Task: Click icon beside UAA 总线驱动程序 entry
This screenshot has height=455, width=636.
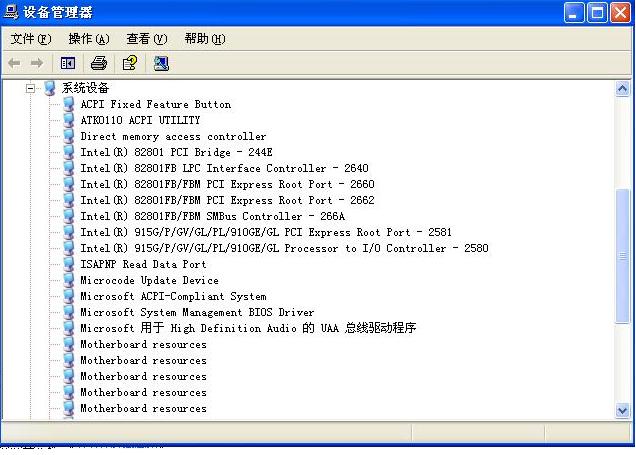Action: point(69,328)
